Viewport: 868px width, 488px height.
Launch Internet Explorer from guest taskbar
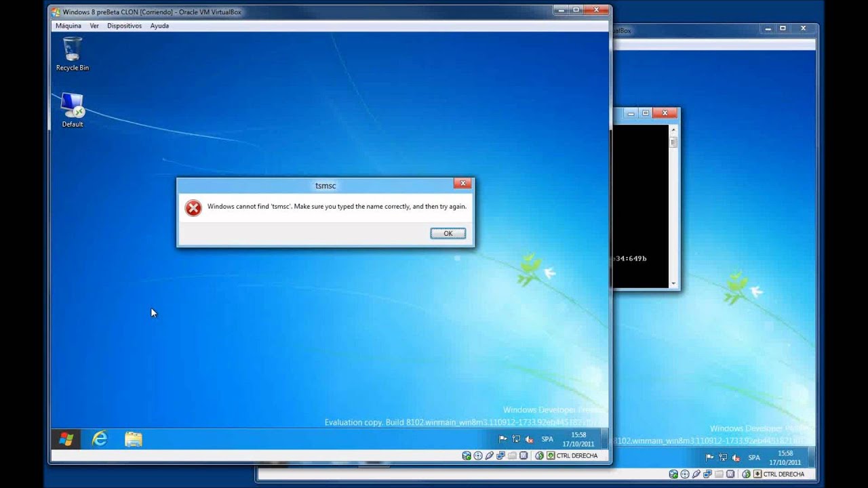[100, 439]
